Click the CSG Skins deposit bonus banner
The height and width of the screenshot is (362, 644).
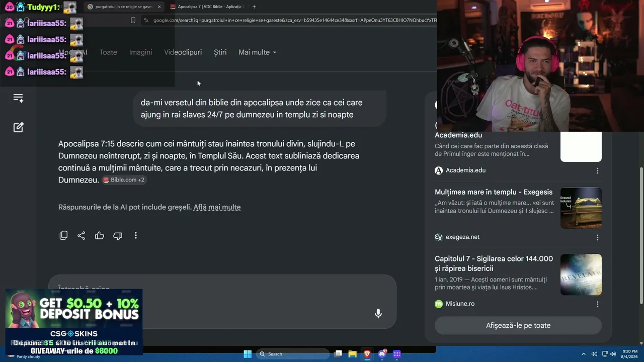74,322
